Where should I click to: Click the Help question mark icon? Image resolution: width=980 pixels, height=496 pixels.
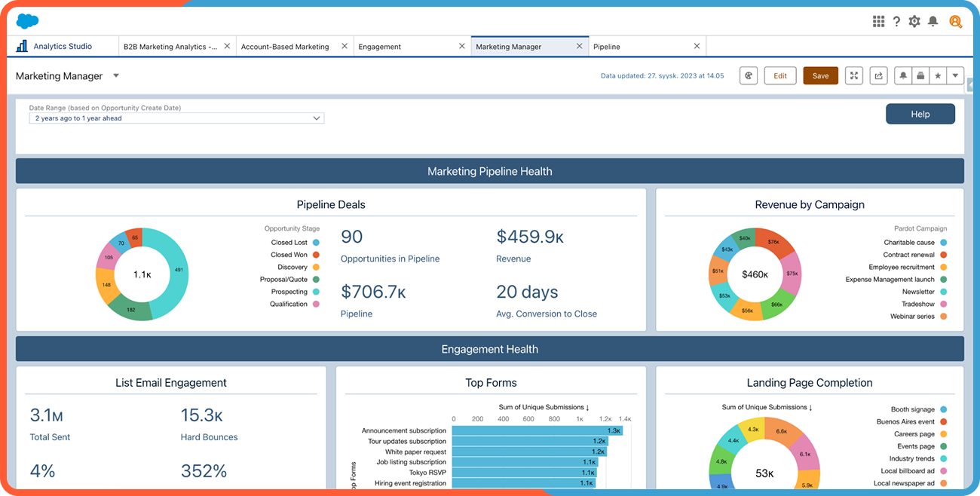click(896, 22)
